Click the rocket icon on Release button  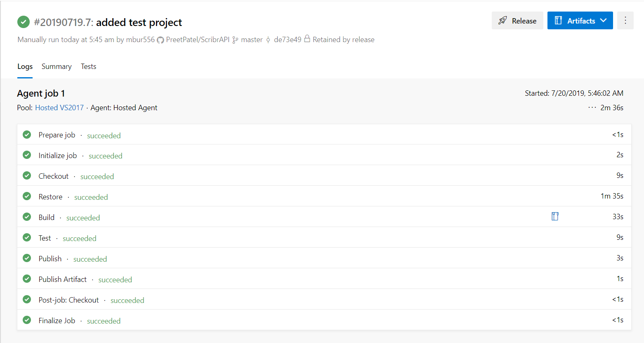pos(502,21)
